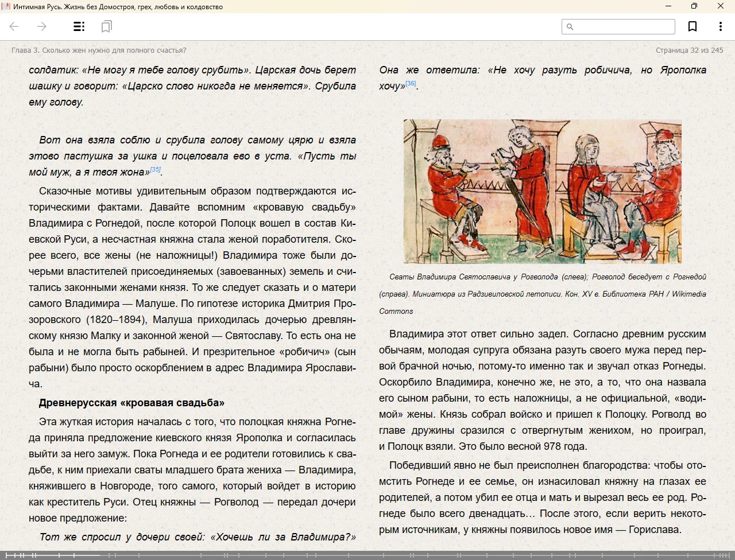
Task: Bookmark the current page
Action: (693, 26)
